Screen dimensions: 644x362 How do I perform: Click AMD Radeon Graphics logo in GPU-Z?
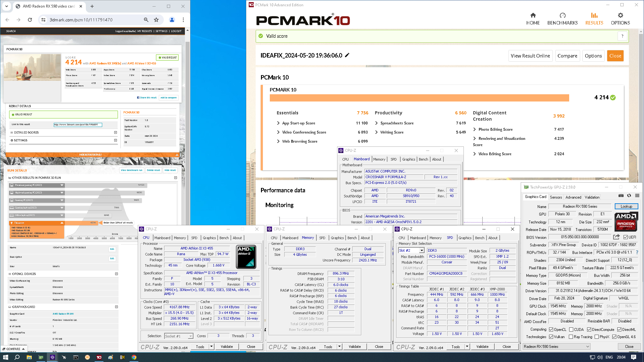[x=626, y=221]
